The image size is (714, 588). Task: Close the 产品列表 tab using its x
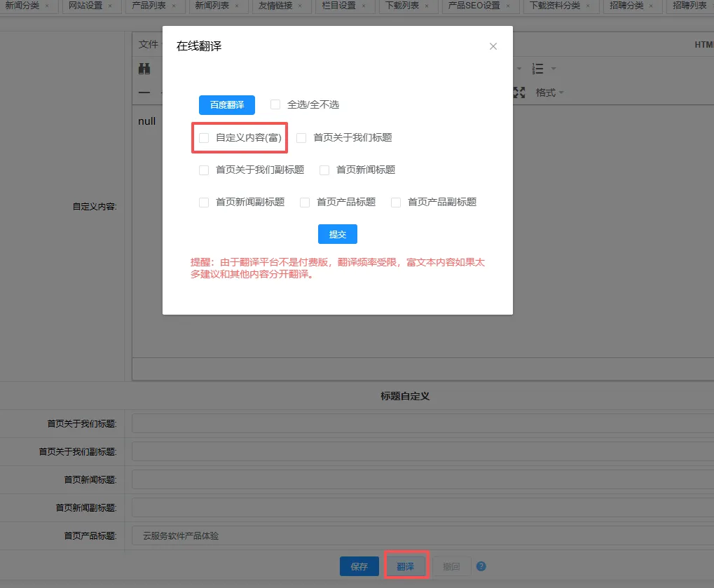[x=172, y=6]
